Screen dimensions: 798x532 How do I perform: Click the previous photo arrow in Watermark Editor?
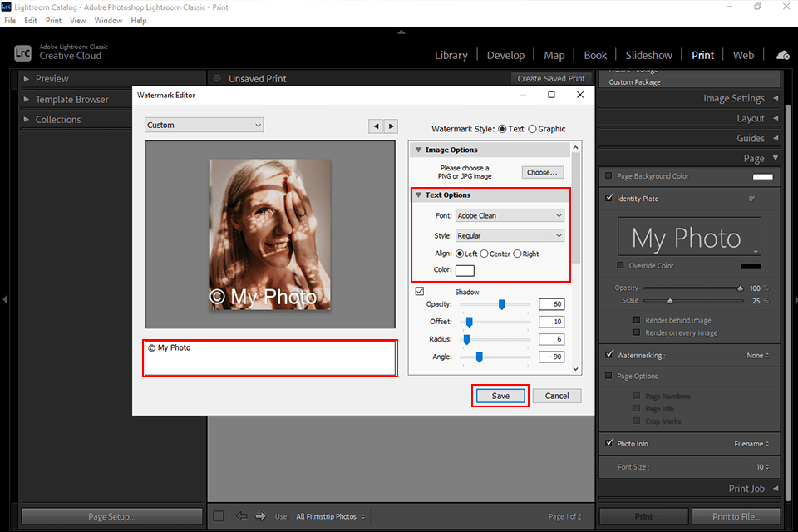click(x=376, y=126)
